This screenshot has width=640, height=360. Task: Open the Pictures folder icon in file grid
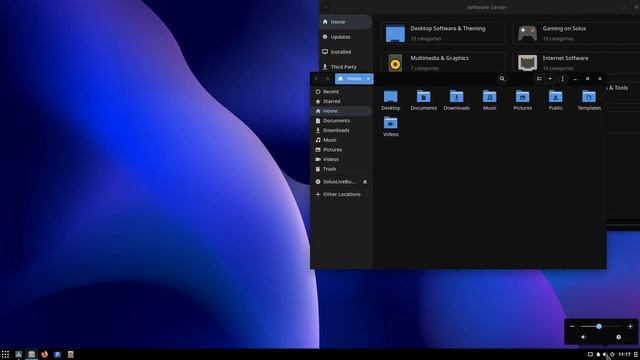click(522, 96)
